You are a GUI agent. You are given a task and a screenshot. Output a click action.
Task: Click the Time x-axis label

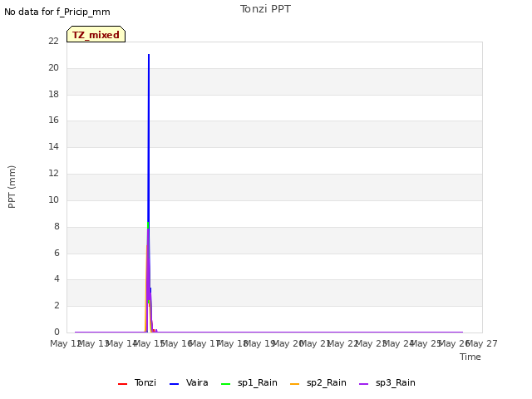[470, 357]
